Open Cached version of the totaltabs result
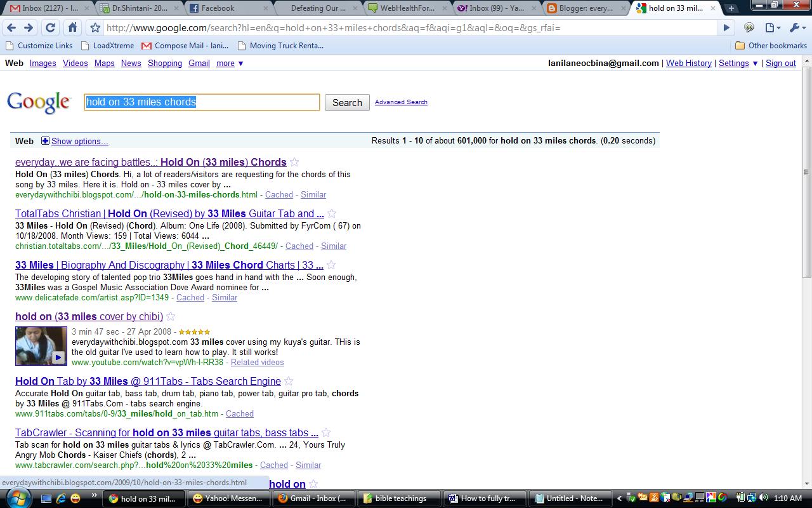Screen dimensions: 812x508 (x=299, y=246)
